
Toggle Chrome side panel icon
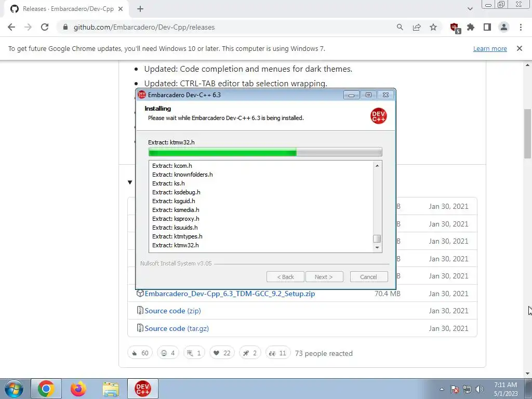(x=487, y=27)
